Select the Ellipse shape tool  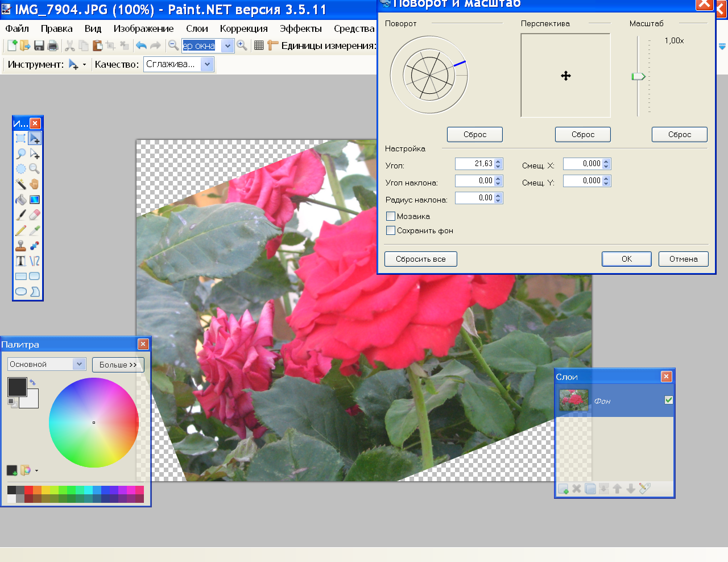pos(21,292)
